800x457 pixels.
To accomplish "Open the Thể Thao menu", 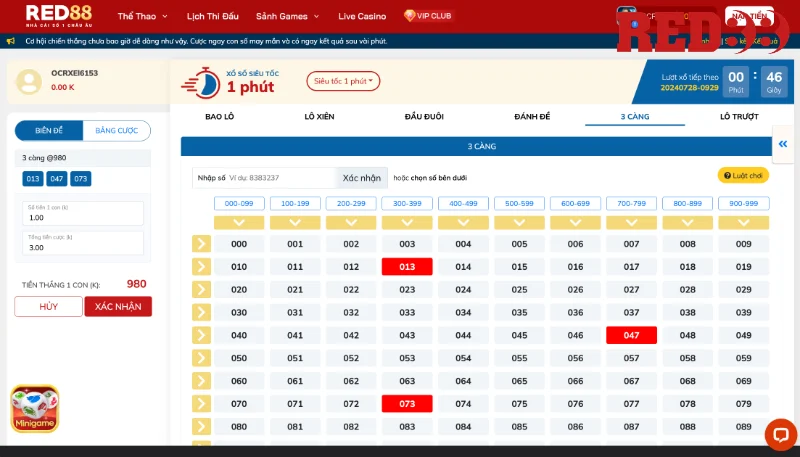I will pos(142,16).
